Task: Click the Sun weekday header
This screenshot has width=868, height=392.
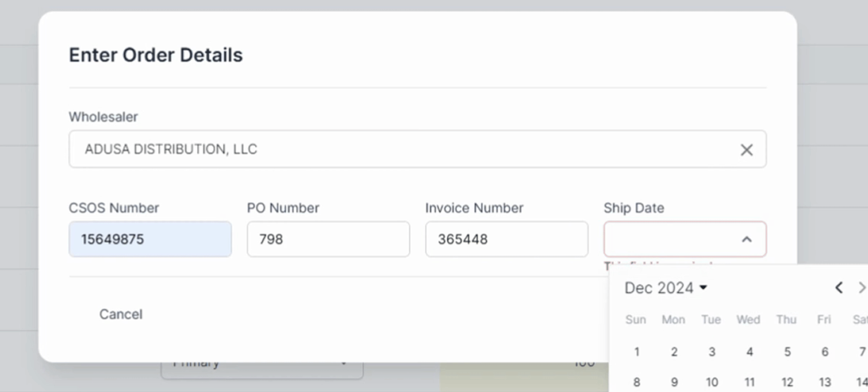Action: (636, 319)
